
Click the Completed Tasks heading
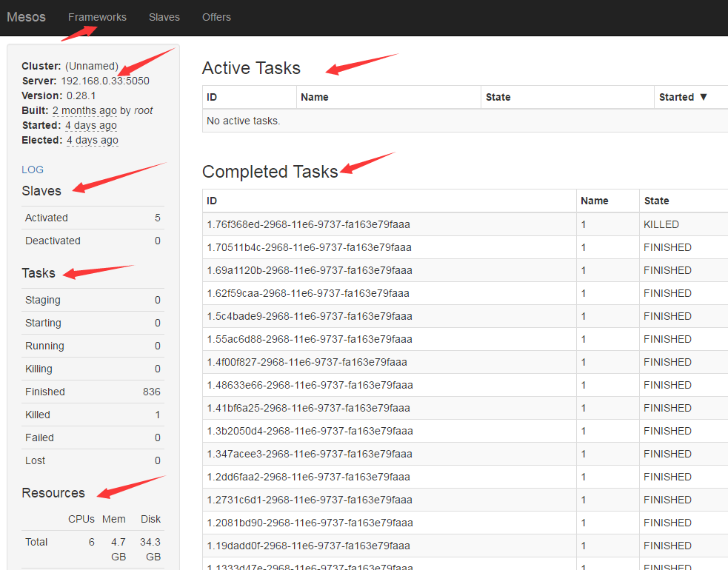[270, 172]
